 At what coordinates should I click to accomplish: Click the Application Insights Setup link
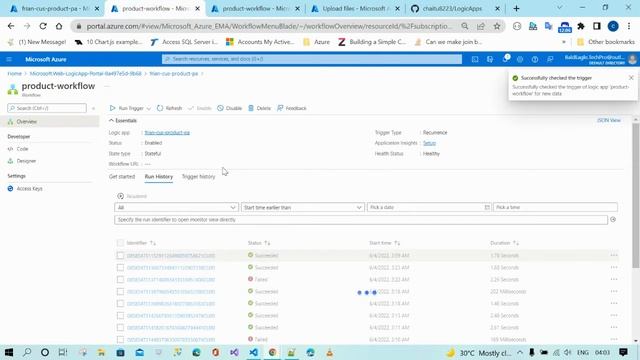pos(429,143)
